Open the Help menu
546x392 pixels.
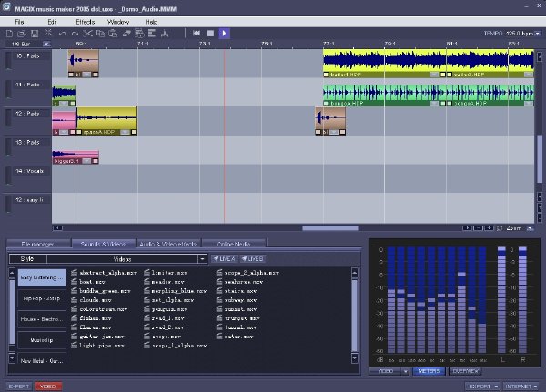pos(151,22)
